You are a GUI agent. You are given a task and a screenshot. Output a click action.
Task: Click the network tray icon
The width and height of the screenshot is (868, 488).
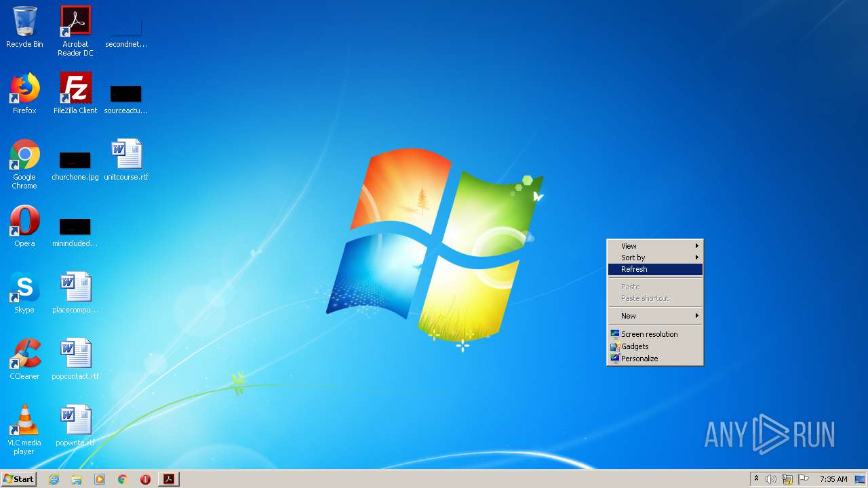point(787,479)
